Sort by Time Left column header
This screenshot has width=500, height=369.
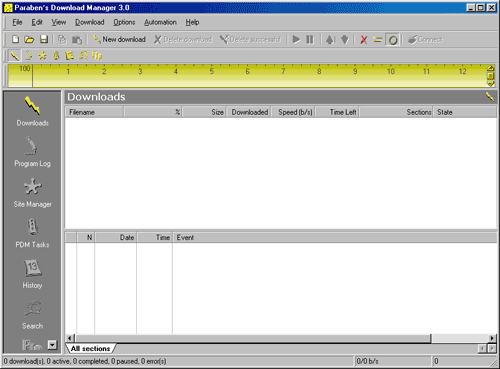[x=337, y=112]
